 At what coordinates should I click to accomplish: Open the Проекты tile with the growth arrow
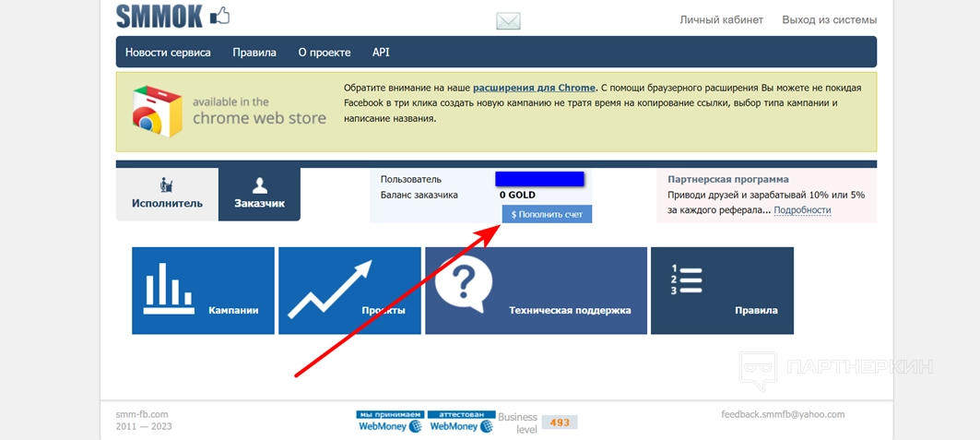coord(349,291)
